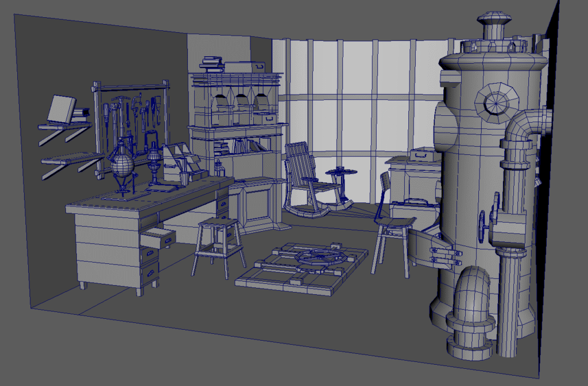Select the spherical glass flask on desk
This screenshot has height=386, width=588.
coord(123,165)
